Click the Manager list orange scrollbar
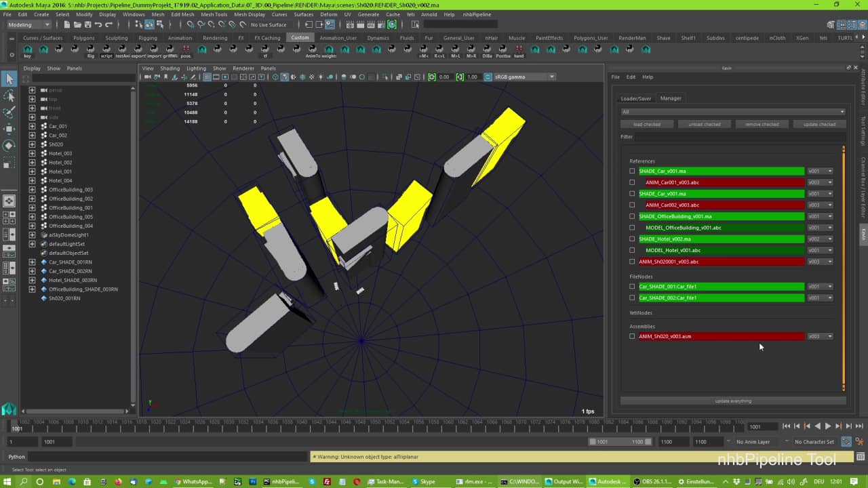Image resolution: width=868 pixels, height=488 pixels. pyautogui.click(x=844, y=268)
